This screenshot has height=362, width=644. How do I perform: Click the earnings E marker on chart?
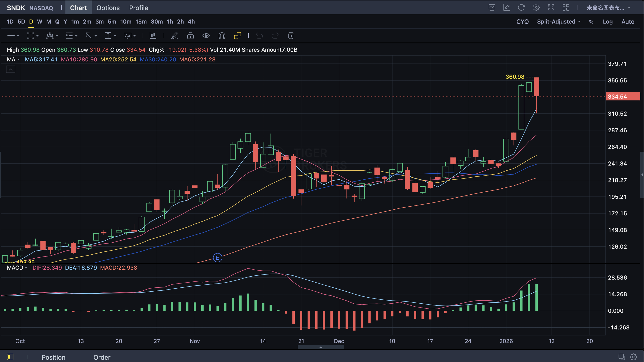coord(218,258)
